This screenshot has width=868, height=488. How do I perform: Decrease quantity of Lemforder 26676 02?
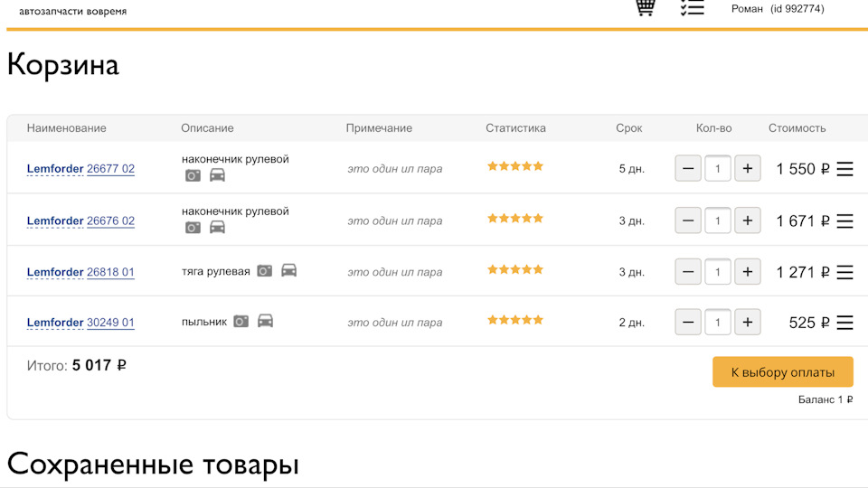688,221
